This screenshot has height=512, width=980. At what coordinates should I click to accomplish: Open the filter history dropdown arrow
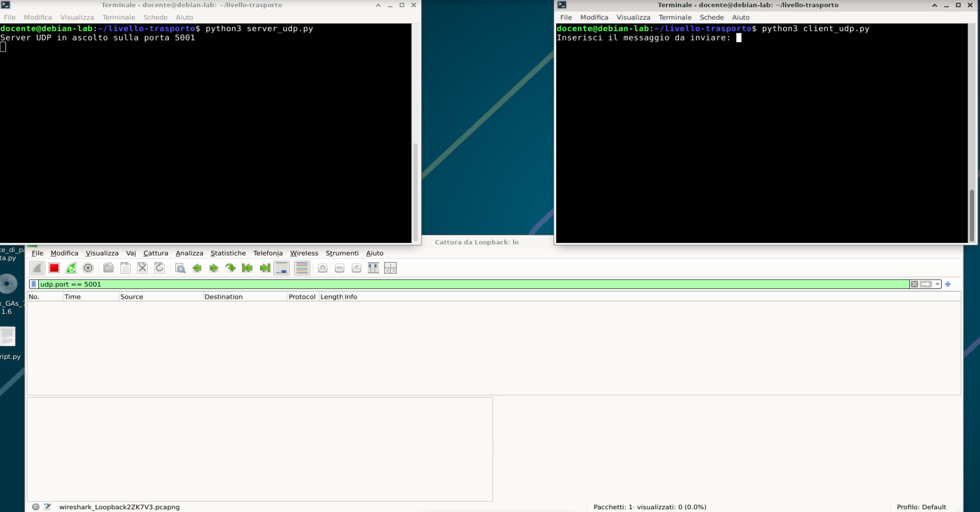[937, 284]
